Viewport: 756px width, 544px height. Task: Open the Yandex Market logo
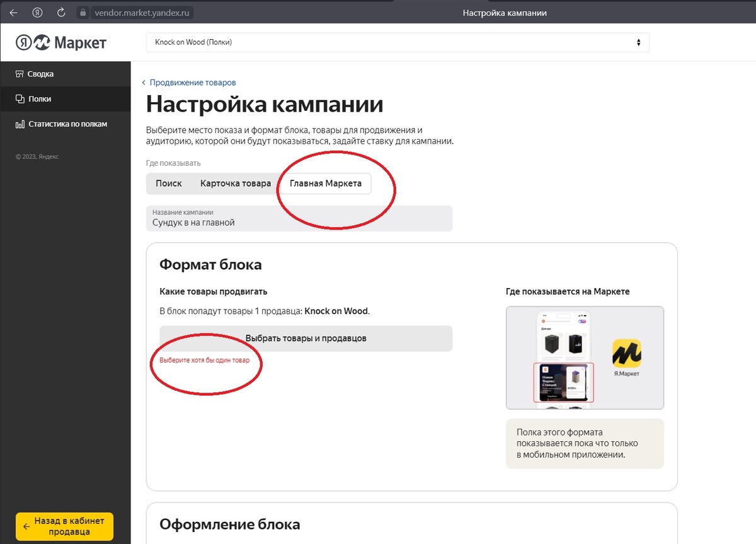coord(61,42)
